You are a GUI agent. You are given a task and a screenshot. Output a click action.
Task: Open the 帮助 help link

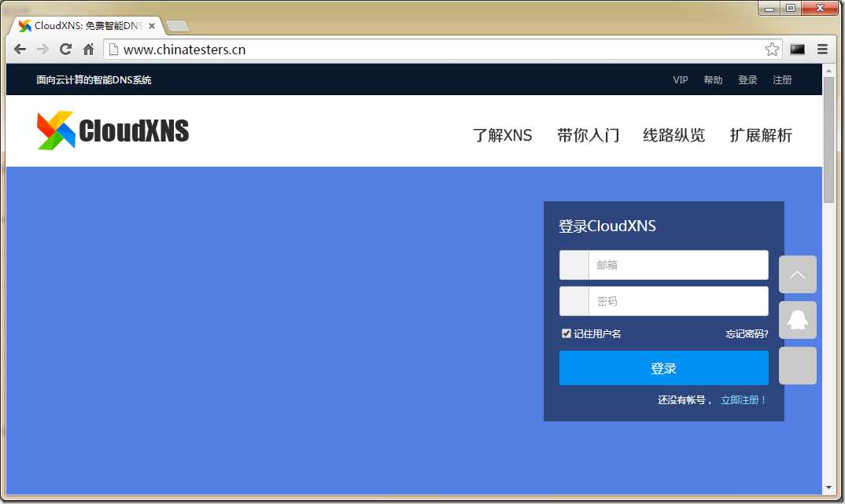[x=713, y=79]
